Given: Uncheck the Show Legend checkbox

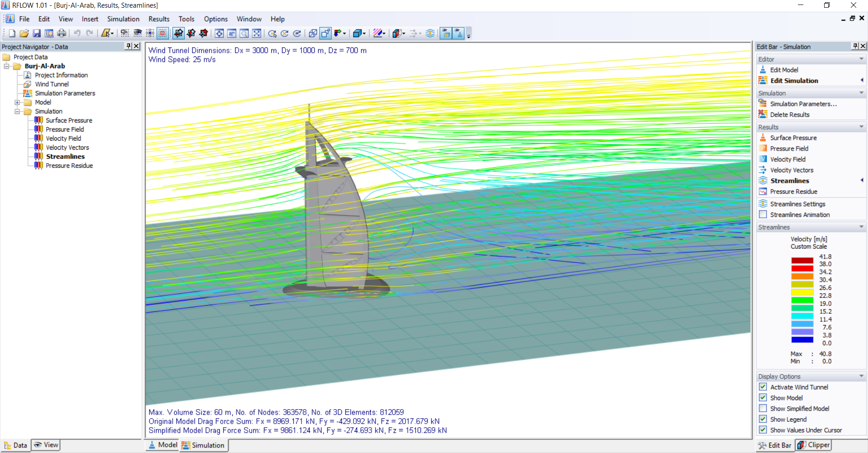Looking at the screenshot, I should click(x=763, y=419).
